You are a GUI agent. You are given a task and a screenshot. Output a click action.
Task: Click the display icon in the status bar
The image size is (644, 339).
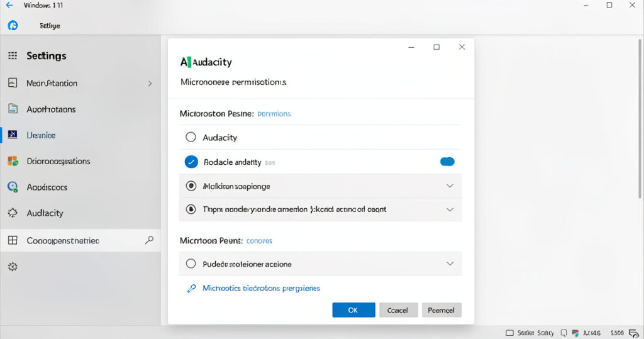coord(509,333)
